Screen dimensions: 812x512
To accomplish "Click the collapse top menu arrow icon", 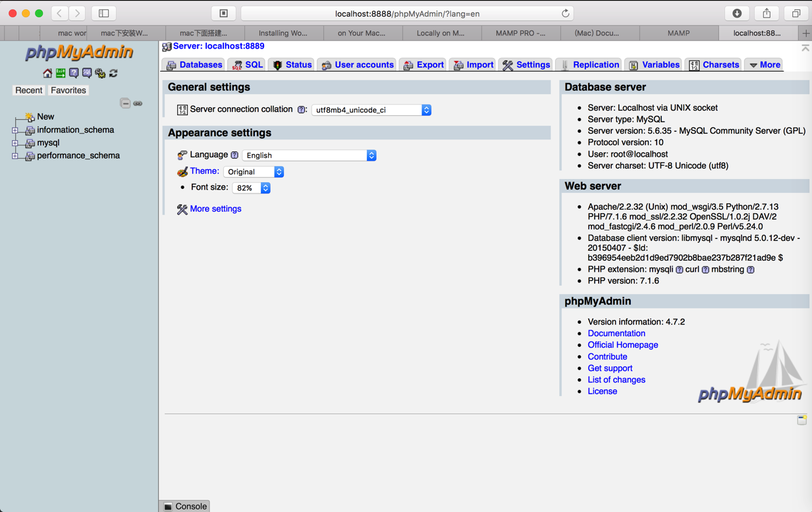I will 805,48.
